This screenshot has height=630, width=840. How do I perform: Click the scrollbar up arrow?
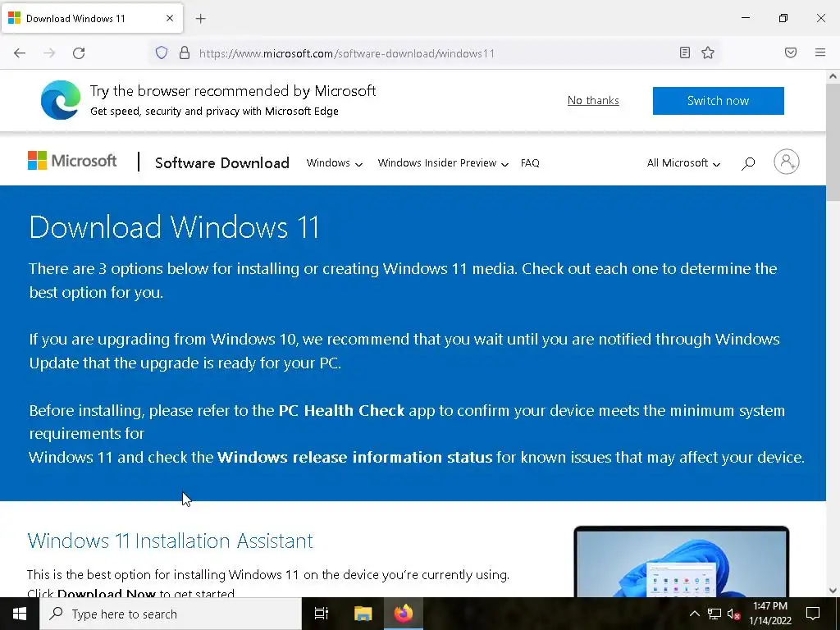coord(833,76)
